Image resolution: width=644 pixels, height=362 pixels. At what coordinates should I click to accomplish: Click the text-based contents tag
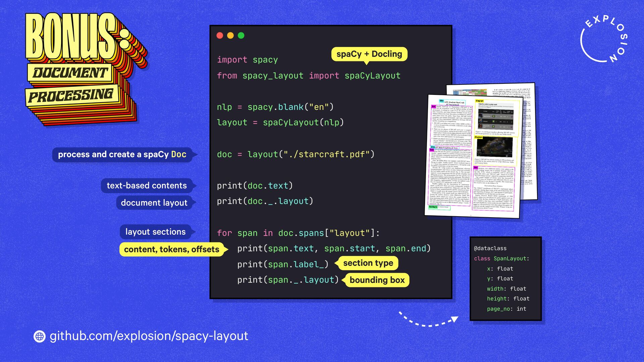147,185
